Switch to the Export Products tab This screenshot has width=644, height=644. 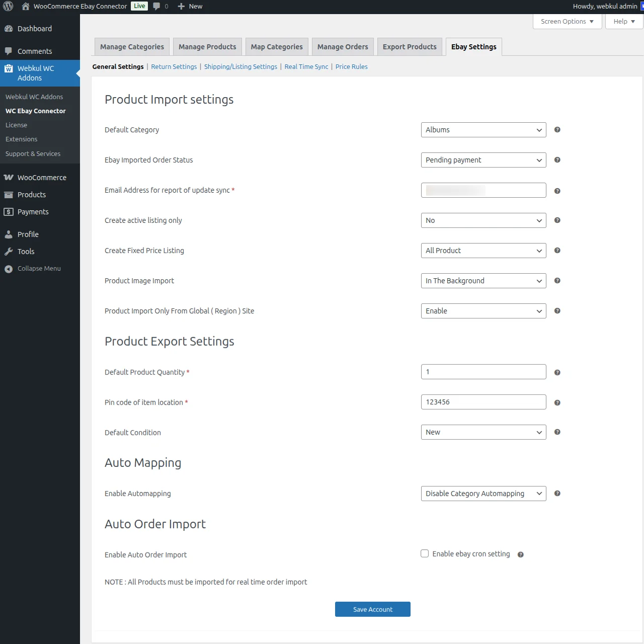click(410, 47)
